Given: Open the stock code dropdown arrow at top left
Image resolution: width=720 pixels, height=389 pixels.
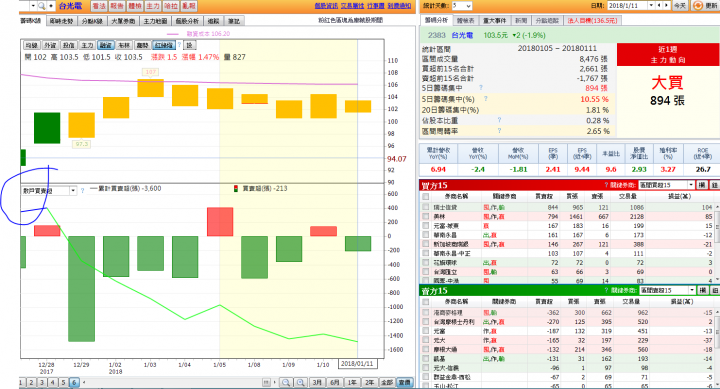Looking at the screenshot, I should (x=33, y=6).
